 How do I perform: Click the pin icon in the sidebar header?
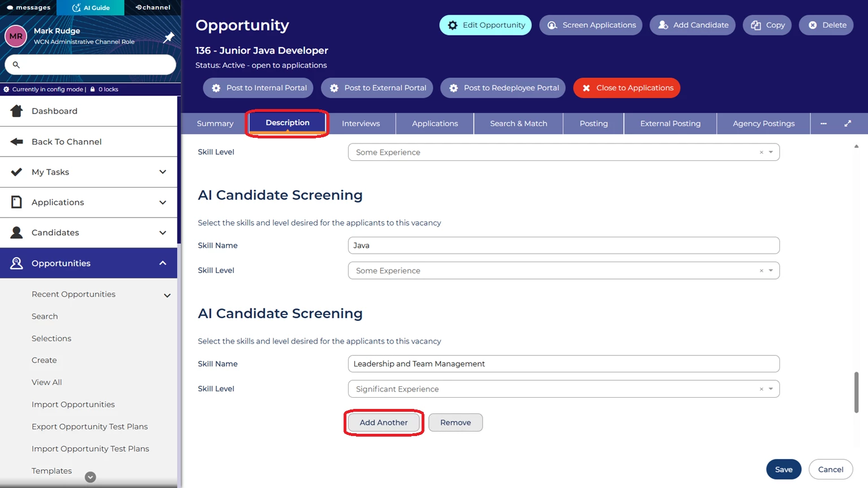pos(168,37)
